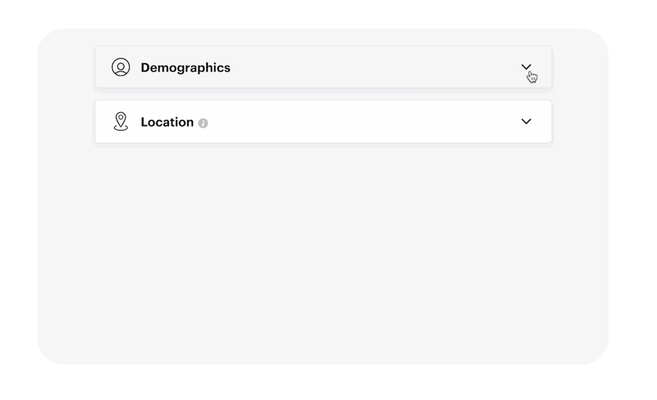Screen dimensions: 657x400
Task: Select the pin marker icon
Action: [x=121, y=121]
